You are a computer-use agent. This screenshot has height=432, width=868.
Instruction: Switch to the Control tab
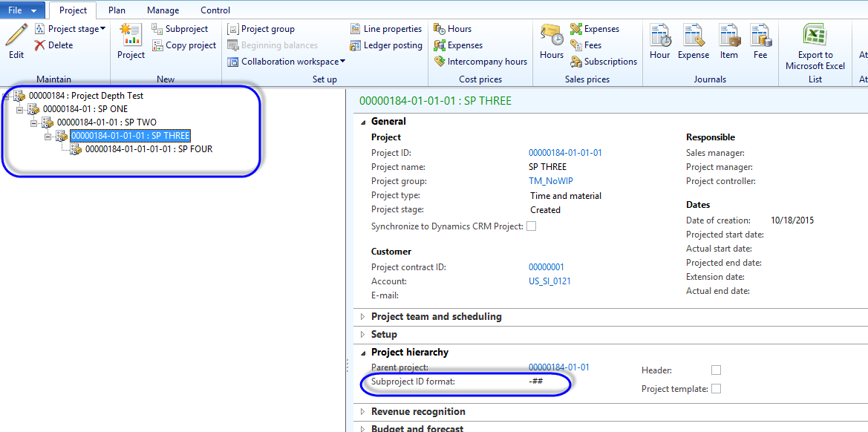click(x=215, y=10)
